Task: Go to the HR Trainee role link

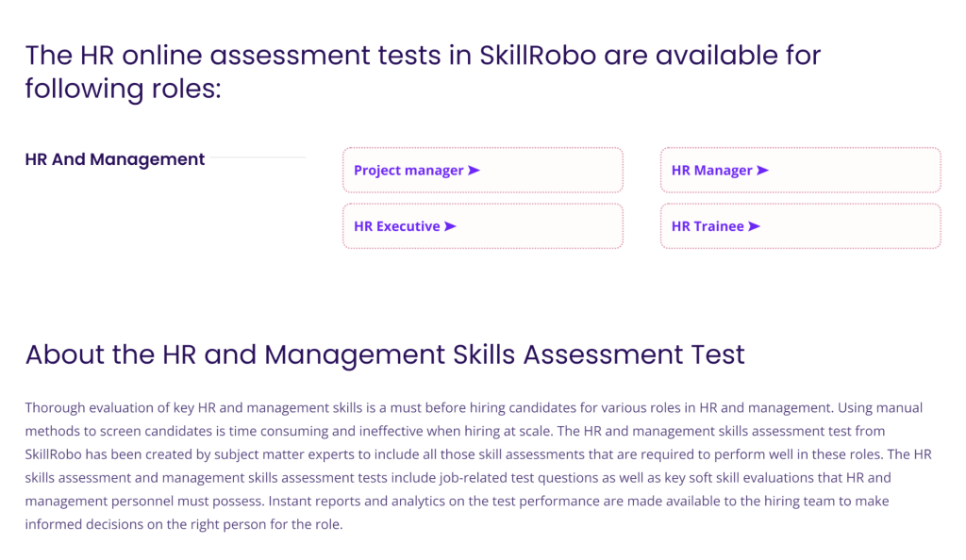Action: coord(708,226)
